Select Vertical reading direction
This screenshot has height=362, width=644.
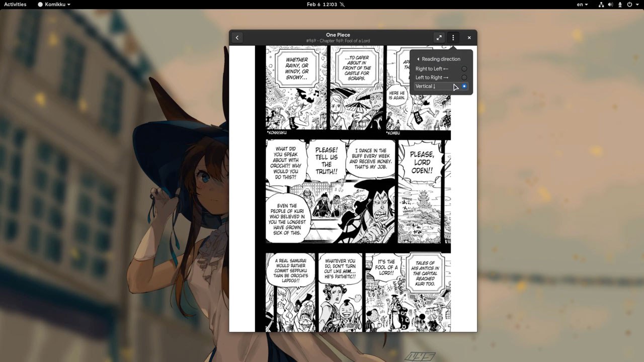tap(441, 86)
